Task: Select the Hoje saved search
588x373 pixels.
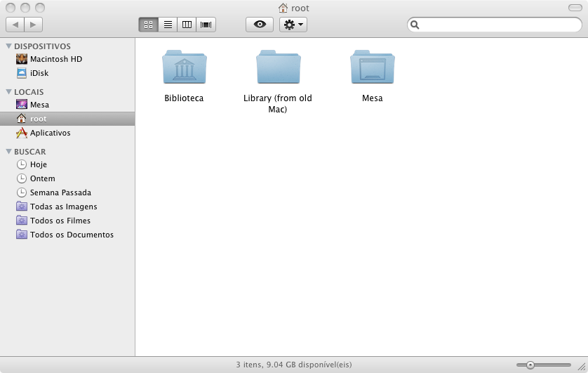Action: (67, 164)
